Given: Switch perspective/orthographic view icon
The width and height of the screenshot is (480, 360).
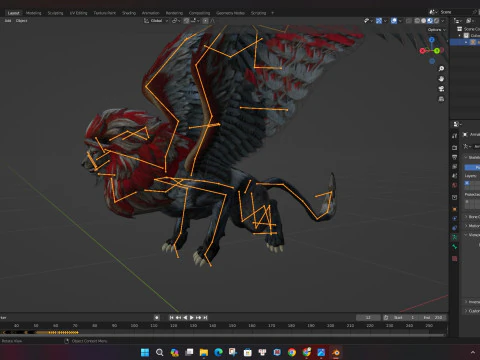Looking at the screenshot, I should click(441, 99).
